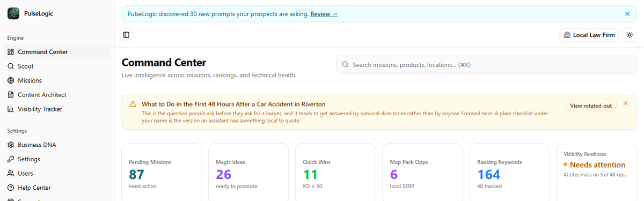Toggle the light theme sun icon
Viewport: 644px width, 201px height.
(630, 35)
